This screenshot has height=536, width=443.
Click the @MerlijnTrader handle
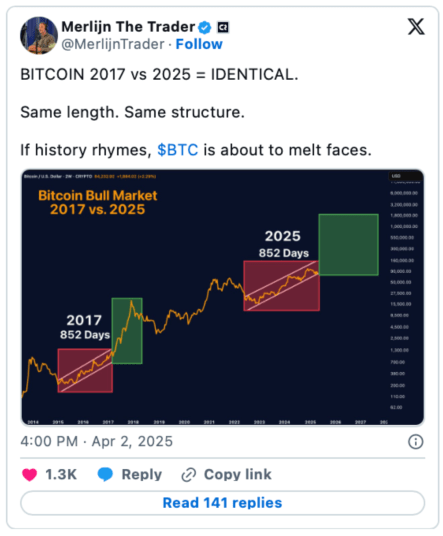pos(113,44)
